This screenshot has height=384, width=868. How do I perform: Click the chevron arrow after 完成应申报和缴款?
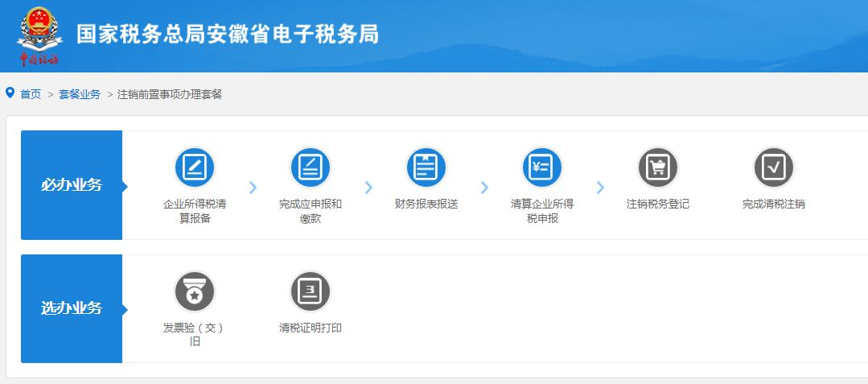(368, 188)
